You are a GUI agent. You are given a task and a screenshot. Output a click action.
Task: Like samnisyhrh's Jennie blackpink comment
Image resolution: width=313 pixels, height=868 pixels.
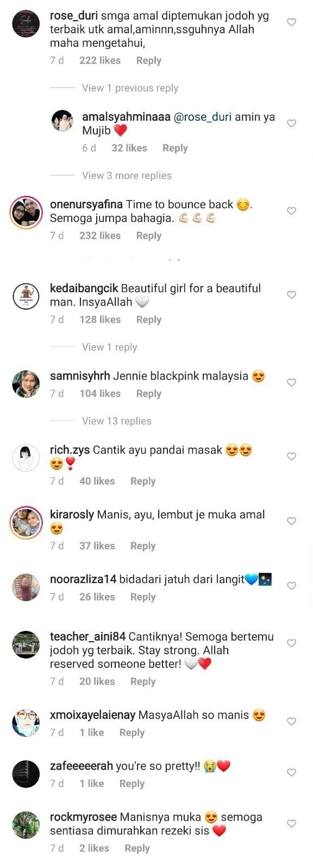pyautogui.click(x=291, y=382)
